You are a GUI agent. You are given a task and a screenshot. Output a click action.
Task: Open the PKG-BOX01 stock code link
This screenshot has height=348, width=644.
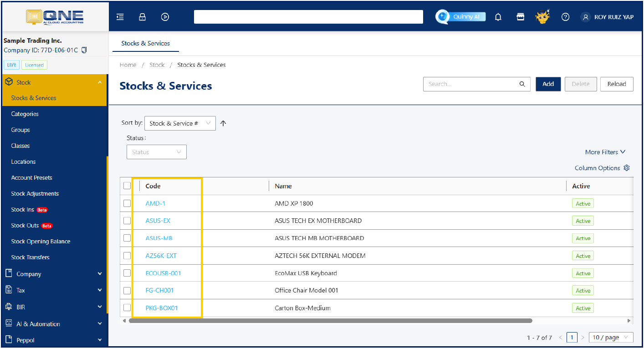coord(162,308)
